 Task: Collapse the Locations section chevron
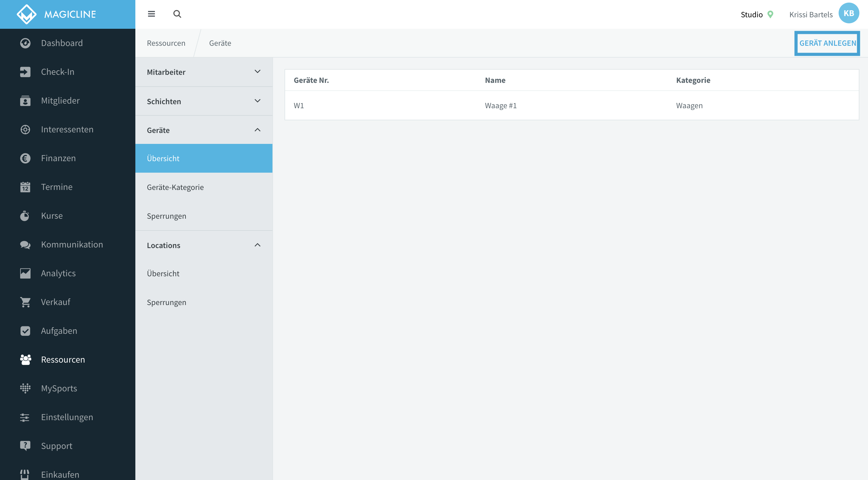point(257,245)
